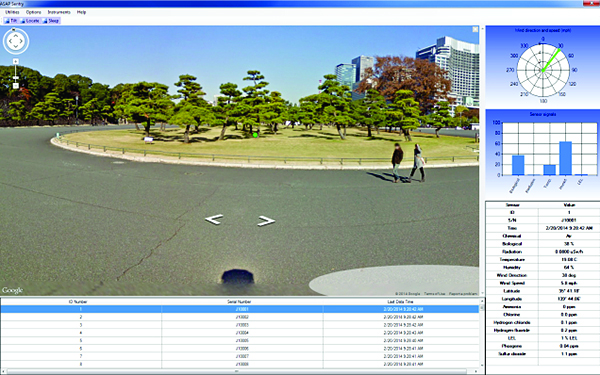The image size is (600, 375).
Task: Click the Sulfur dioxide row label
Action: click(x=512, y=354)
